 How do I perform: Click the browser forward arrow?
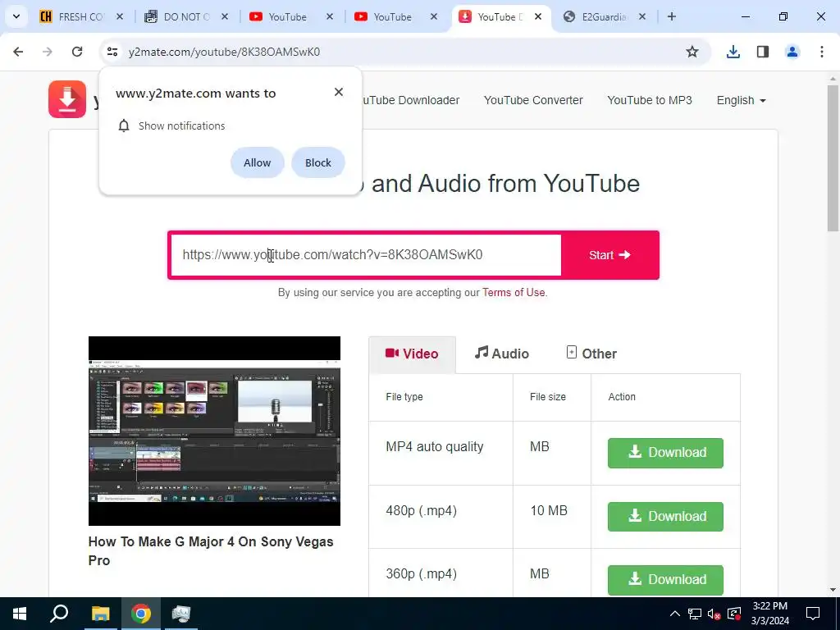tap(48, 52)
